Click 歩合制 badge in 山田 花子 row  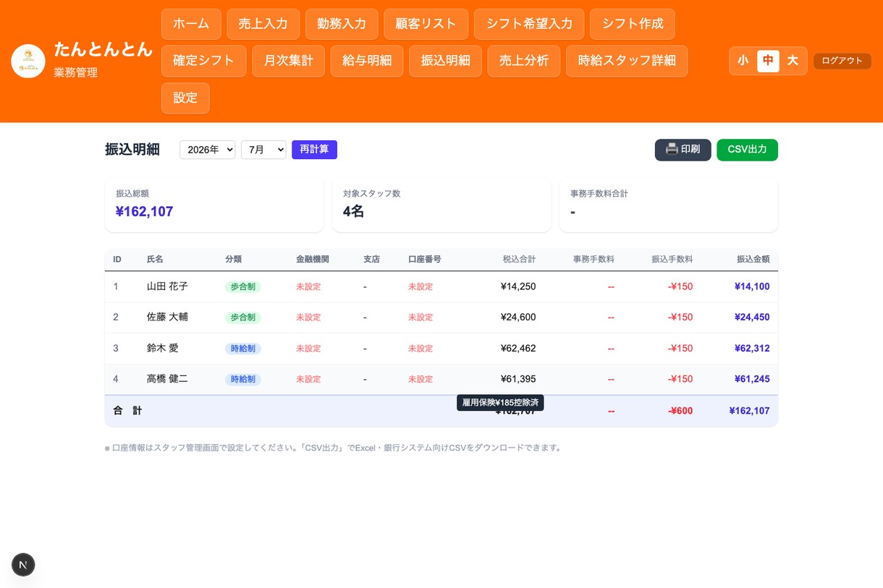(x=243, y=286)
